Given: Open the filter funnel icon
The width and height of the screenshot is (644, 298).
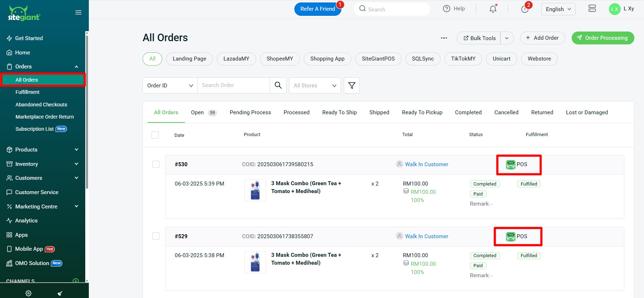Looking at the screenshot, I should coord(351,85).
